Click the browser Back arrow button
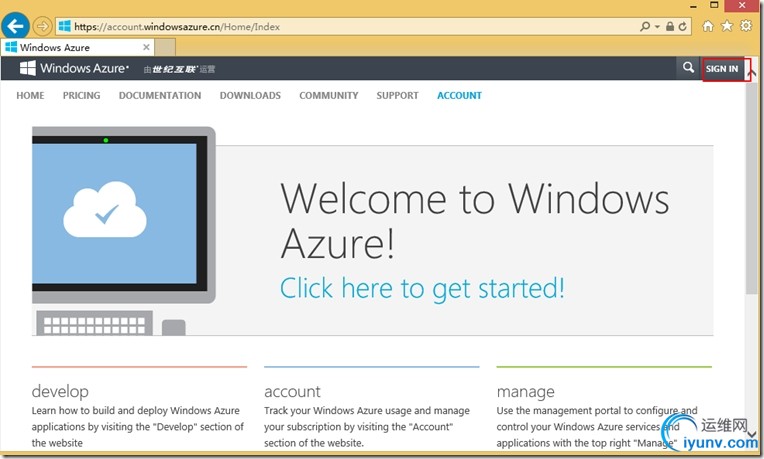764x459 pixels. coord(15,26)
